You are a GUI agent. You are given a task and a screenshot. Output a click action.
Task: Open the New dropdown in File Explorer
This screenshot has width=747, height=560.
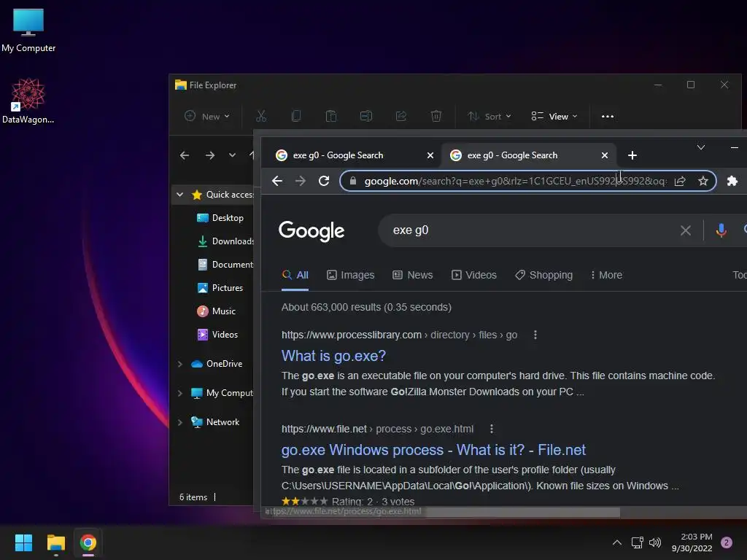point(207,116)
